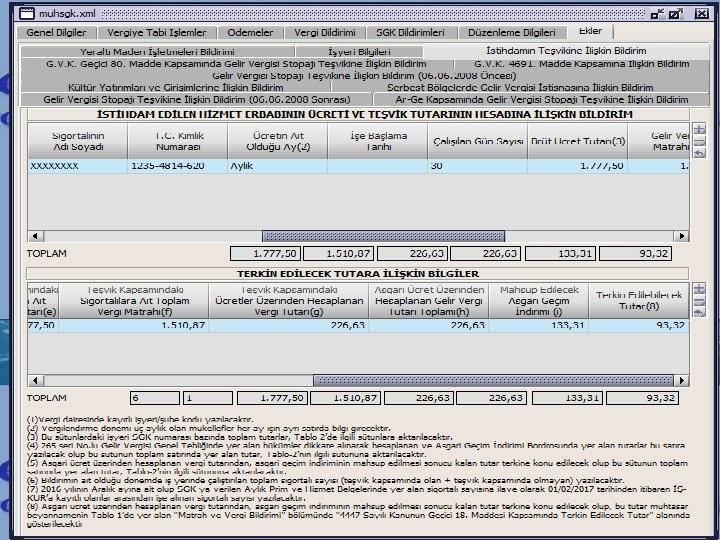Go to the Vergi Bildirimi tab
The image size is (720, 540).
[x=325, y=33]
